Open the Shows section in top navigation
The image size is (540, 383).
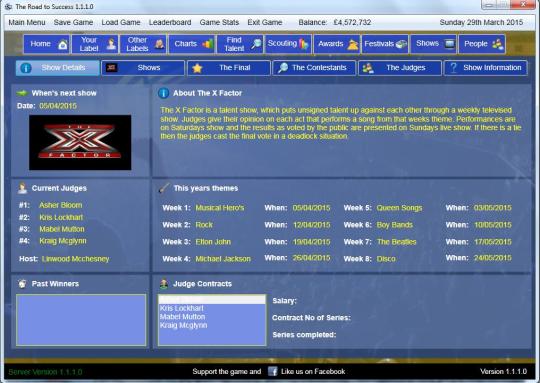[x=434, y=44]
